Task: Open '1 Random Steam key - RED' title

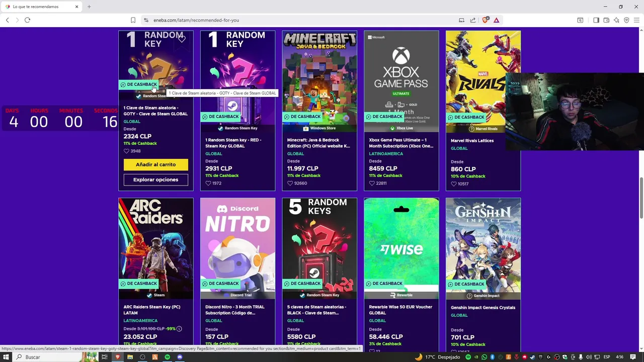Action: [233, 143]
